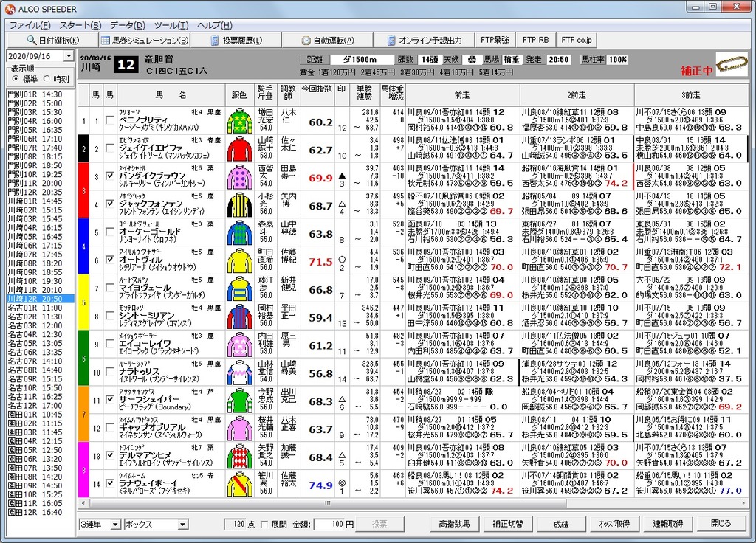756x543 pixels.
Task: Check the box for horse 2 ジェイケイエピファ
Action: coord(110,148)
